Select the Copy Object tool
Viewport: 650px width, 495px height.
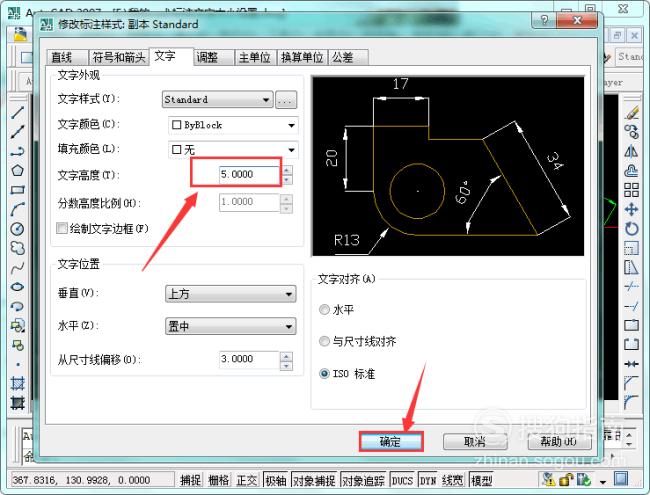coord(631,132)
